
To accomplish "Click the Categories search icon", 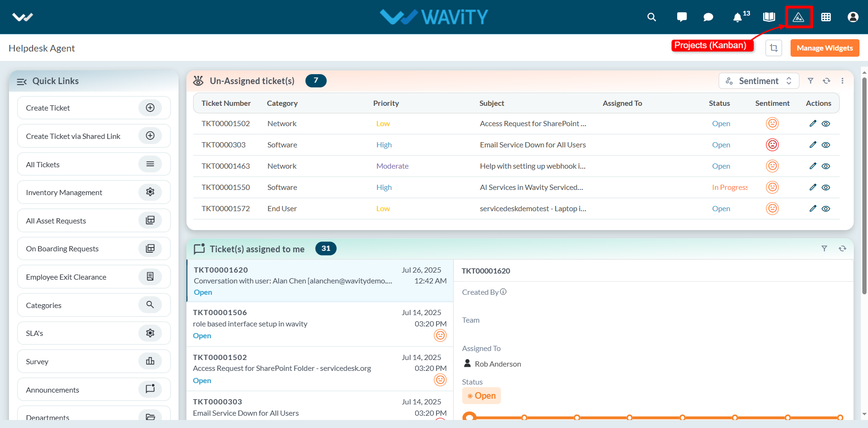I will (150, 305).
